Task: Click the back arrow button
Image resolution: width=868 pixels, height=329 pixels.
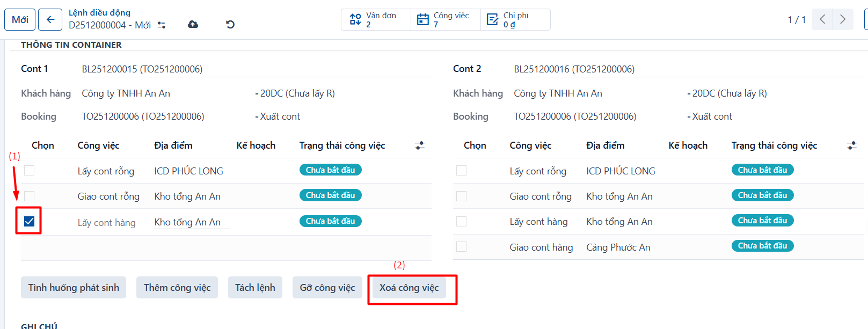Action: [50, 20]
